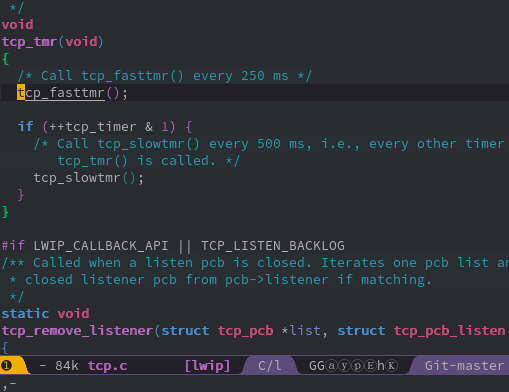This screenshot has height=392, width=509.
Task: Click the purple closing brace of the if block
Action: 21,195
